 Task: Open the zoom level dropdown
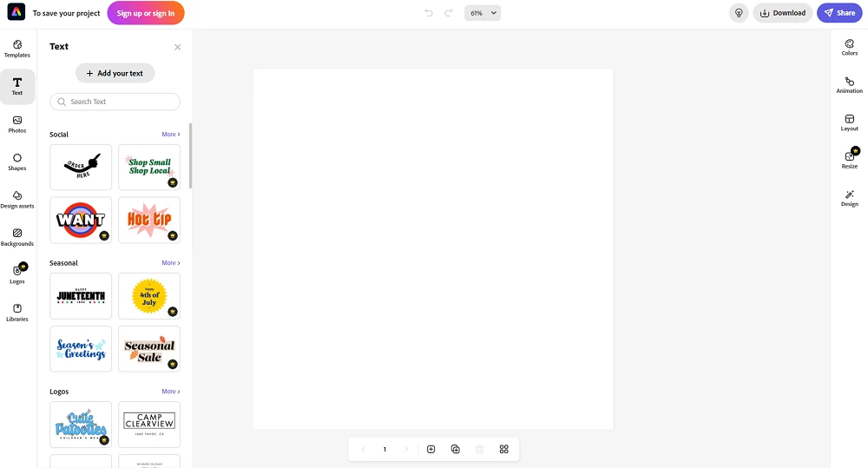(482, 13)
